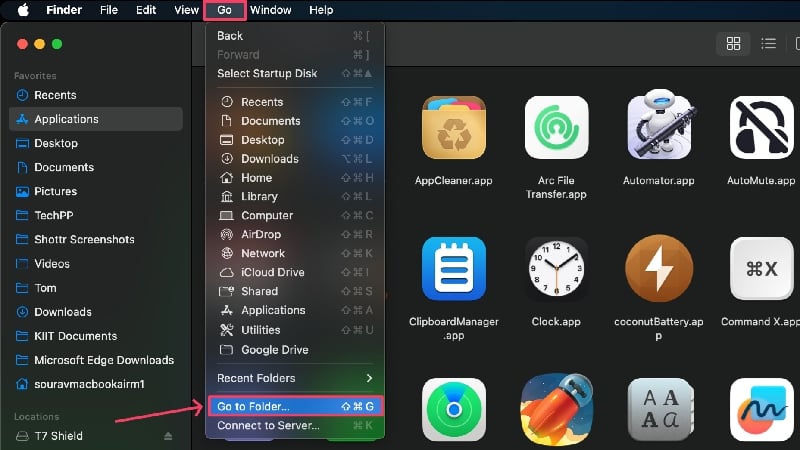Select the ClipboardManager app icon
This screenshot has width=800, height=450.
click(454, 268)
